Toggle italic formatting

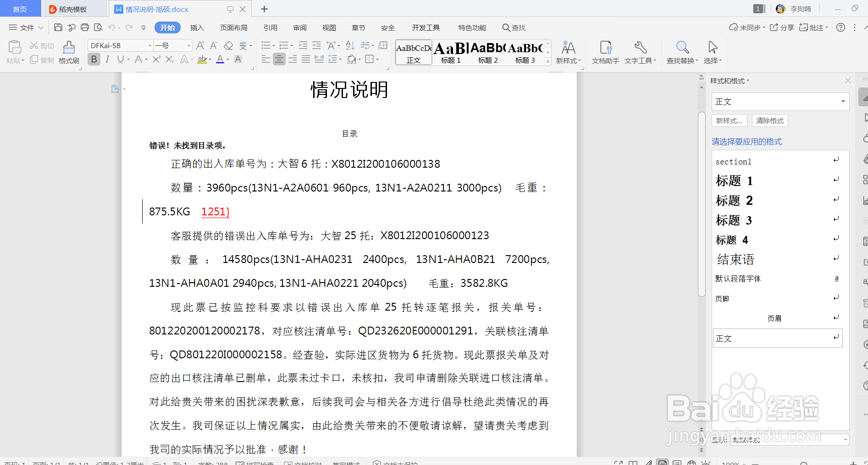[x=107, y=59]
